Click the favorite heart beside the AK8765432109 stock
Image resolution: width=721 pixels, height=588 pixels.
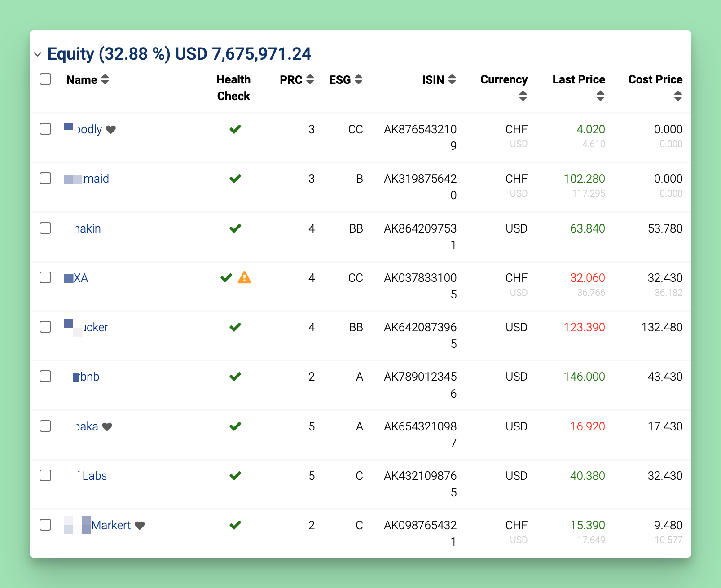[111, 130]
